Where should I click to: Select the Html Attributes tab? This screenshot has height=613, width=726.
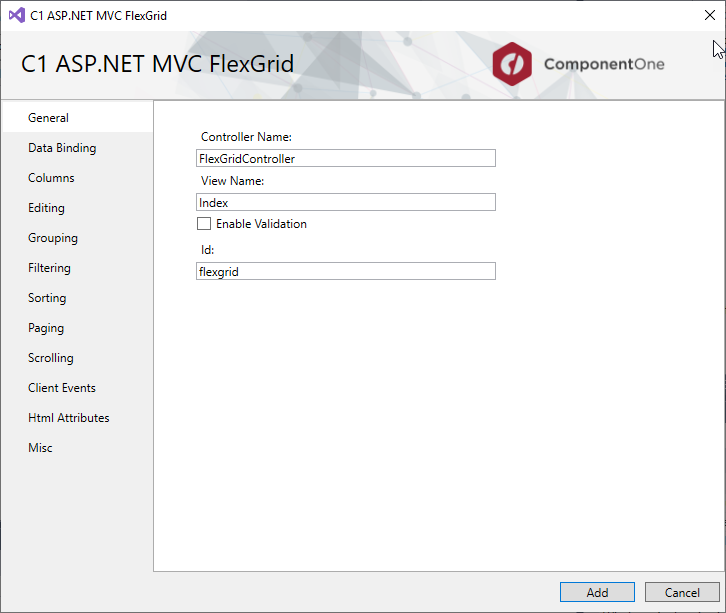click(x=68, y=418)
